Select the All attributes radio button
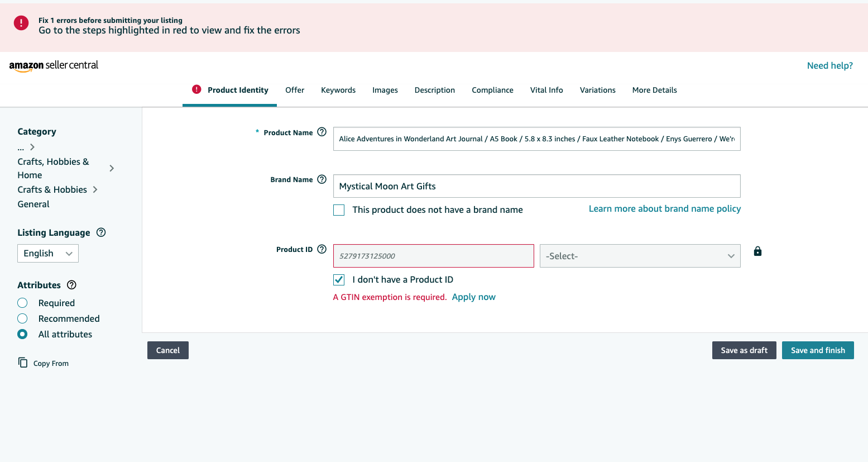 pos(22,334)
